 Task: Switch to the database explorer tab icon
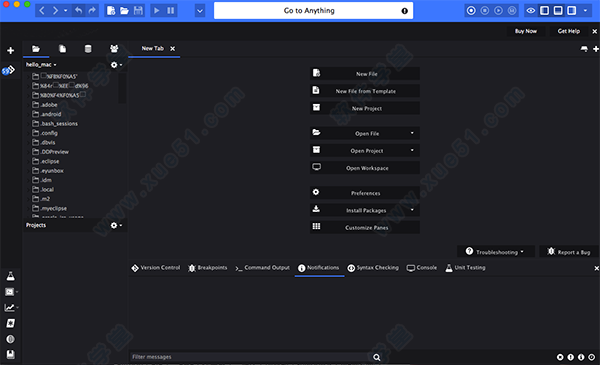point(88,49)
